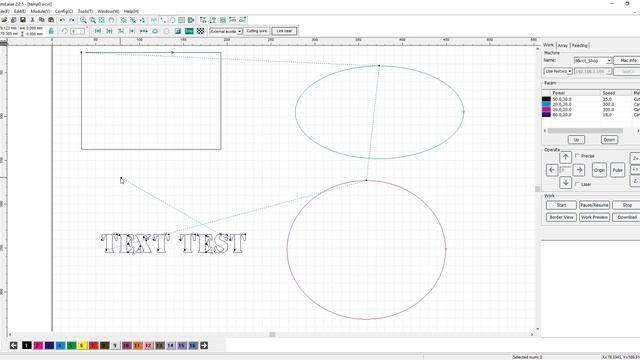The image size is (640, 360).
Task: Click the Cut scissors icon
Action: [32, 20]
